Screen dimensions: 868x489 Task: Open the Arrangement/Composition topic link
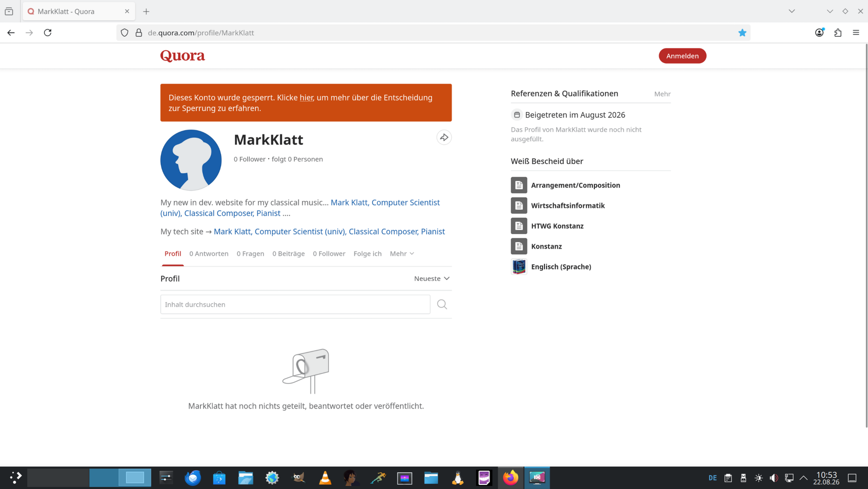pyautogui.click(x=576, y=185)
